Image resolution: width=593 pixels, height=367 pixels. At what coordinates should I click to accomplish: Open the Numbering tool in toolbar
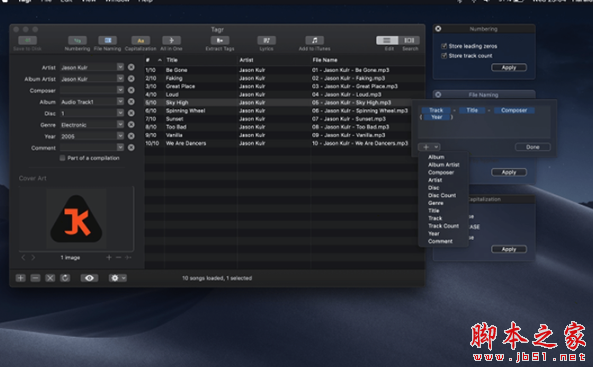tap(77, 40)
